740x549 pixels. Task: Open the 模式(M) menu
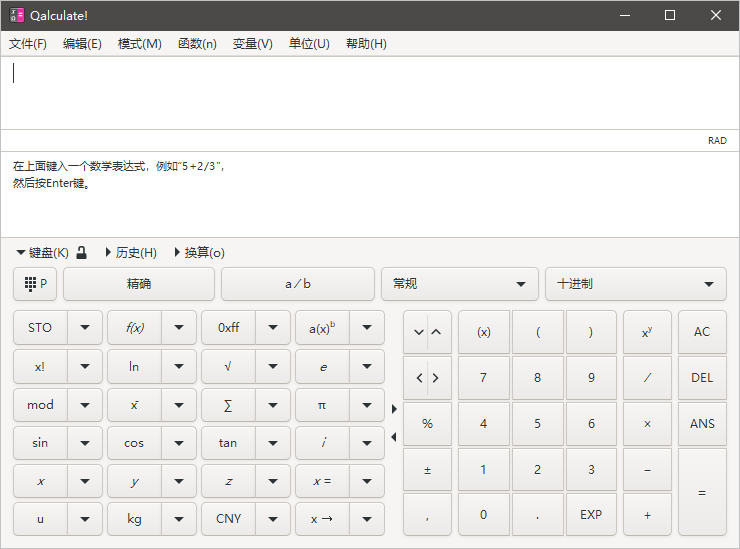click(139, 44)
